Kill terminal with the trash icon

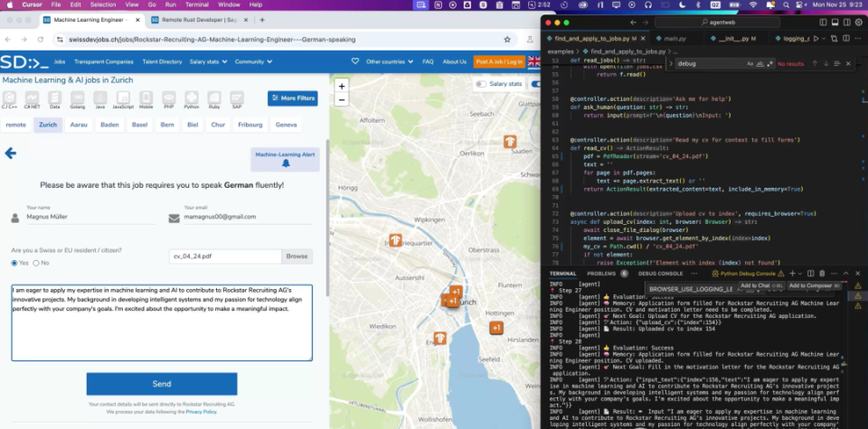coord(822,274)
